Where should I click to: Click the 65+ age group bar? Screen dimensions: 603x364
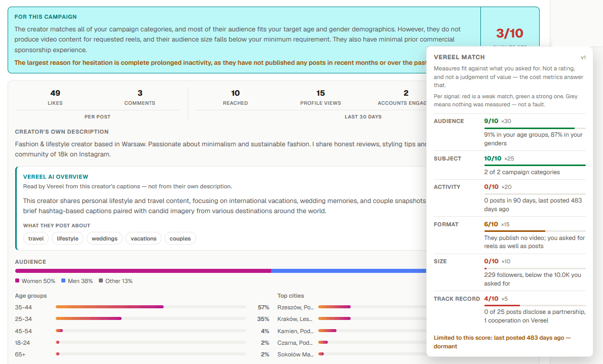151,354
